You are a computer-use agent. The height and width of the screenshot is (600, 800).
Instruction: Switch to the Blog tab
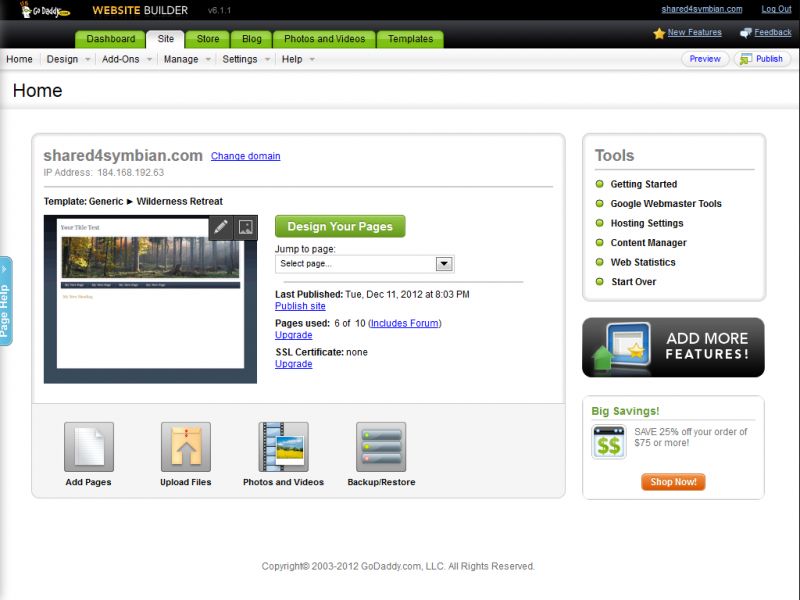tap(252, 39)
